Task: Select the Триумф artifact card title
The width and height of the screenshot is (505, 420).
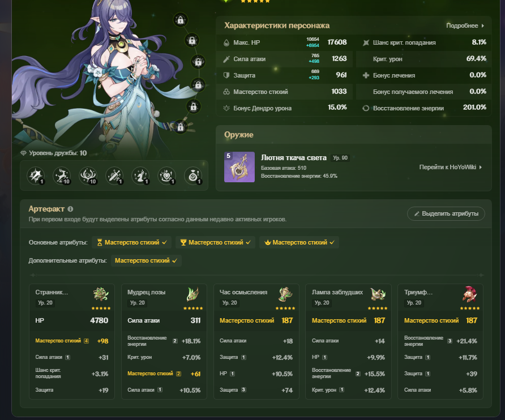Action: pos(418,293)
